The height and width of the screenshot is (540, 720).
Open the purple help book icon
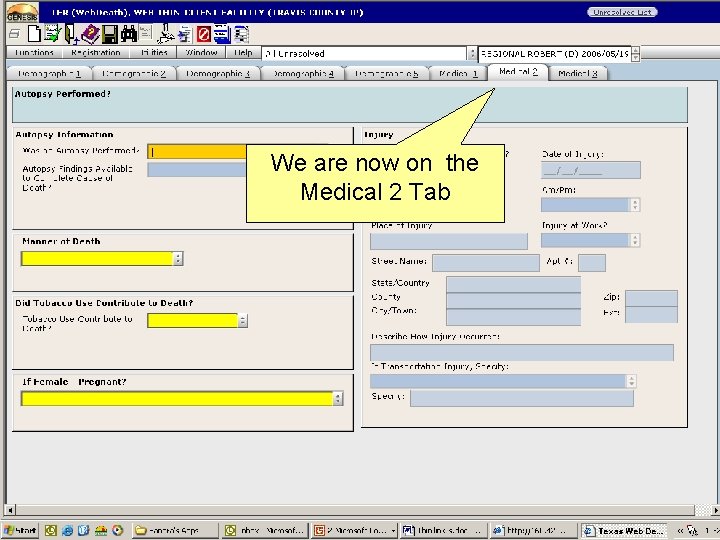pos(90,34)
